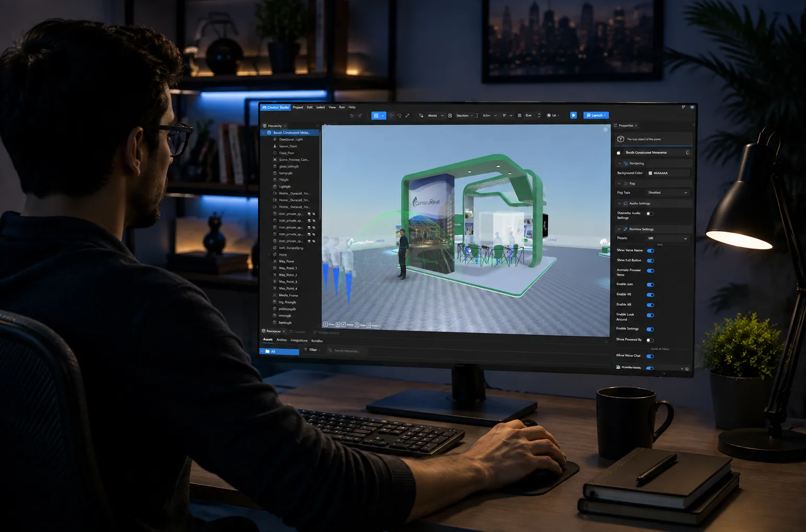Screen dimensions: 806x532
Task: Toggle Allow Voice Chat switch
Action: (x=650, y=356)
